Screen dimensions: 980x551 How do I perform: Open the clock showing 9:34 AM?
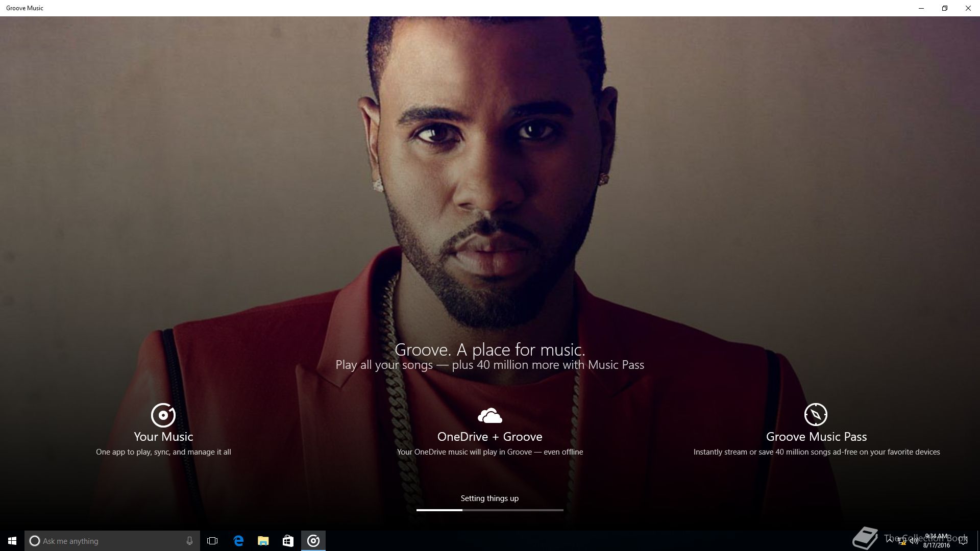click(937, 541)
